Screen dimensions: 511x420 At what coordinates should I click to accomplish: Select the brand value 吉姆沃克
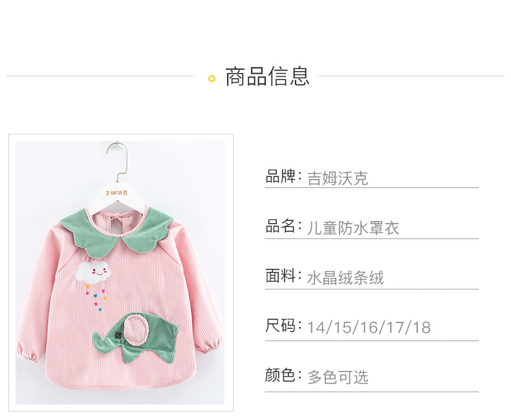tap(338, 178)
